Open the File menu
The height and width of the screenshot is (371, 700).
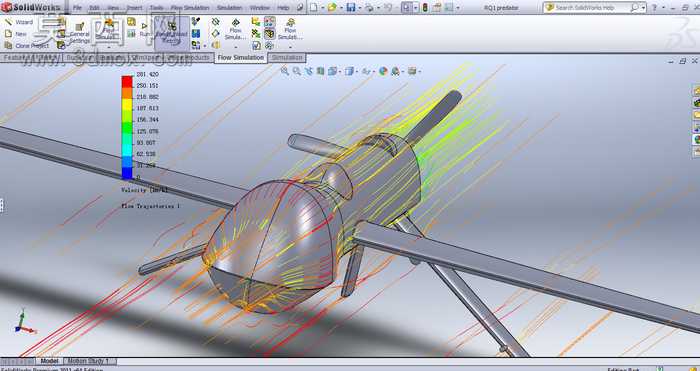pyautogui.click(x=77, y=8)
